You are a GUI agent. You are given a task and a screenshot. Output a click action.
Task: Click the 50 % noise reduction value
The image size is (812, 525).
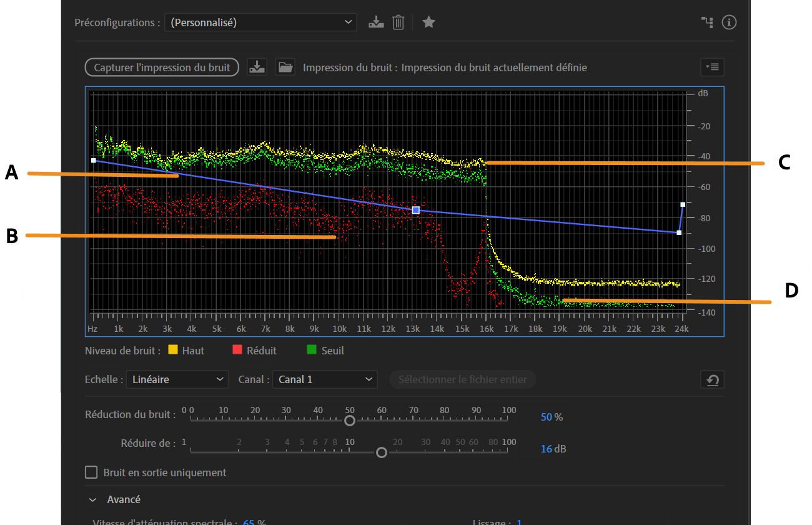click(x=547, y=417)
